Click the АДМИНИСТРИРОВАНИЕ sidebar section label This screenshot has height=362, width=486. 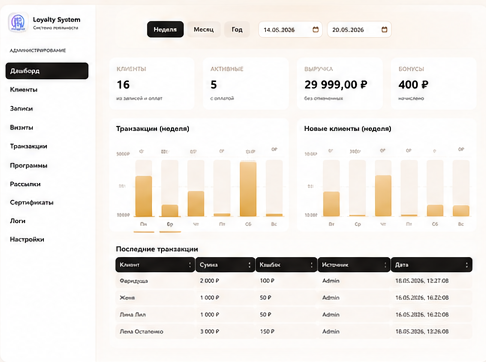pos(38,51)
